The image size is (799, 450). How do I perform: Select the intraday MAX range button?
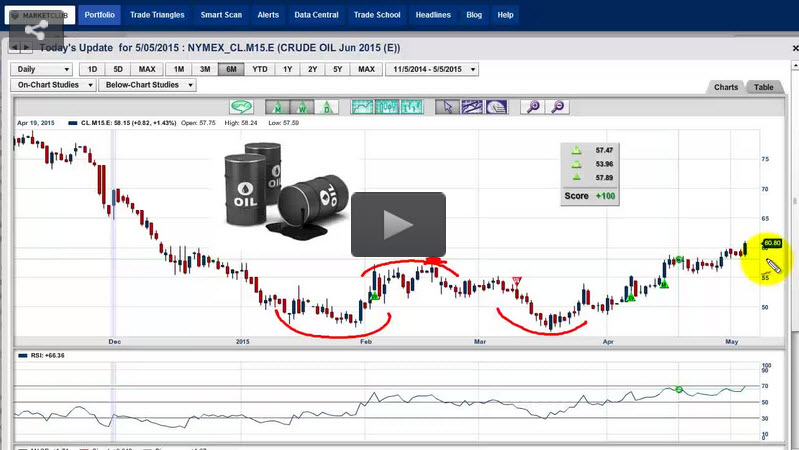[x=147, y=69]
